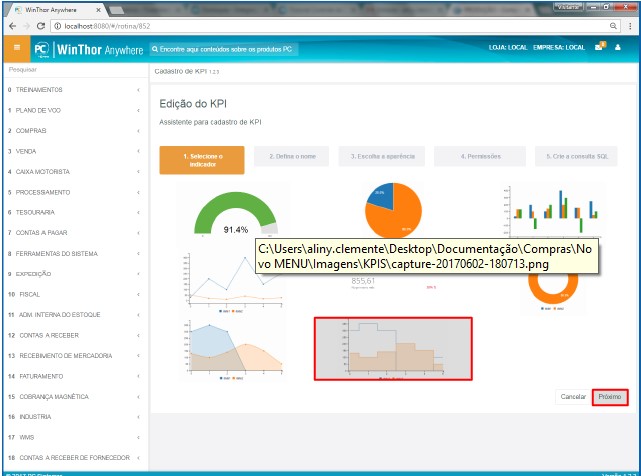Screen dimensions: 641x476
Task: Select the grouped bar chart indicator
Action: tap(552, 211)
